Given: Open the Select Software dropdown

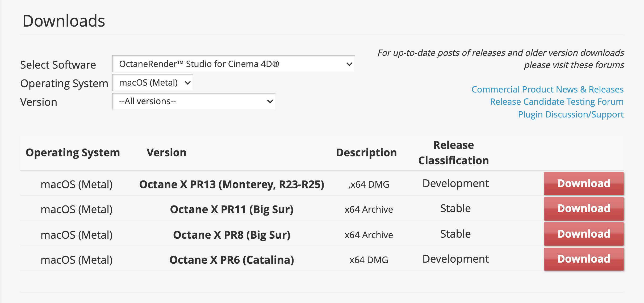Looking at the screenshot, I should point(233,64).
